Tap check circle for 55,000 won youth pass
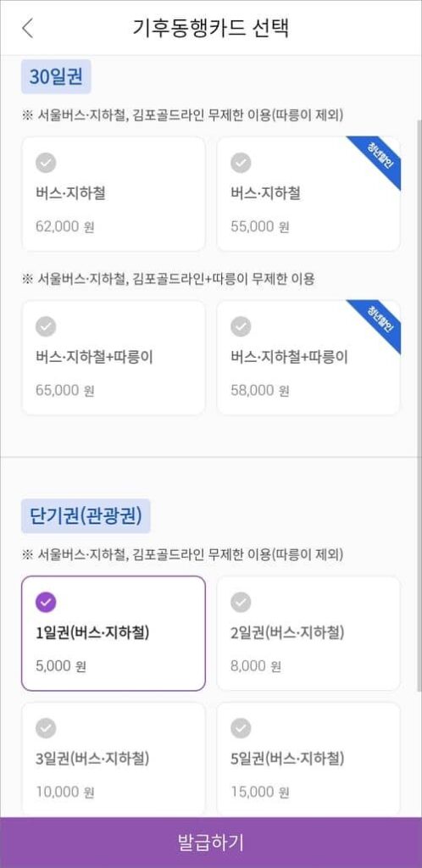Image resolution: width=422 pixels, height=868 pixels. (x=241, y=163)
